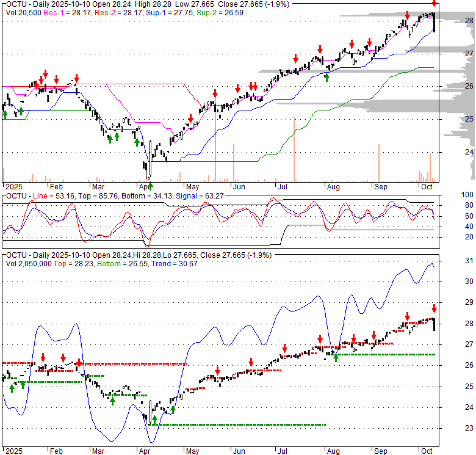Click the red arrow in mid-July on top chart
Screen dimensions: 476x455
[295, 59]
